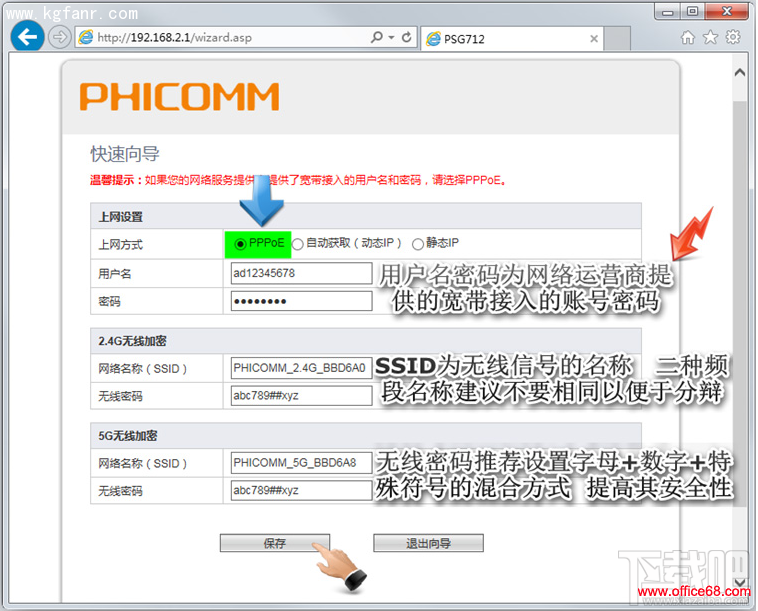Minimize the browser window

click(x=668, y=12)
